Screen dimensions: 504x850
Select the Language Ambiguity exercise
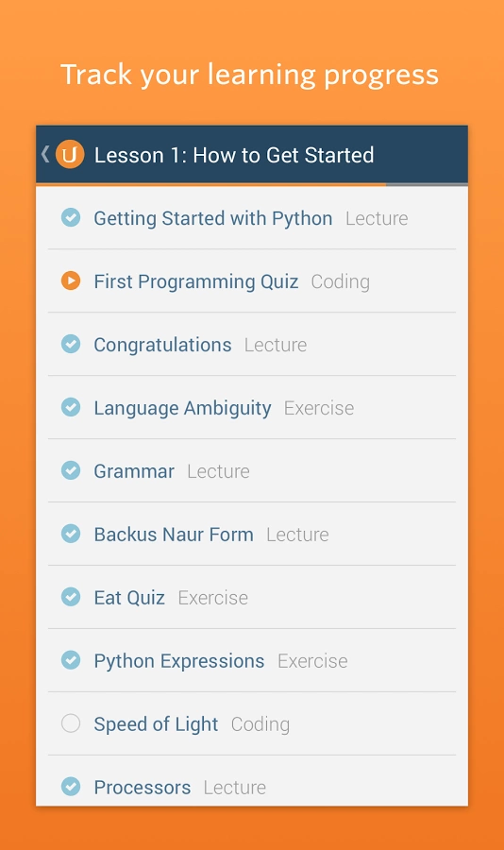[252, 408]
